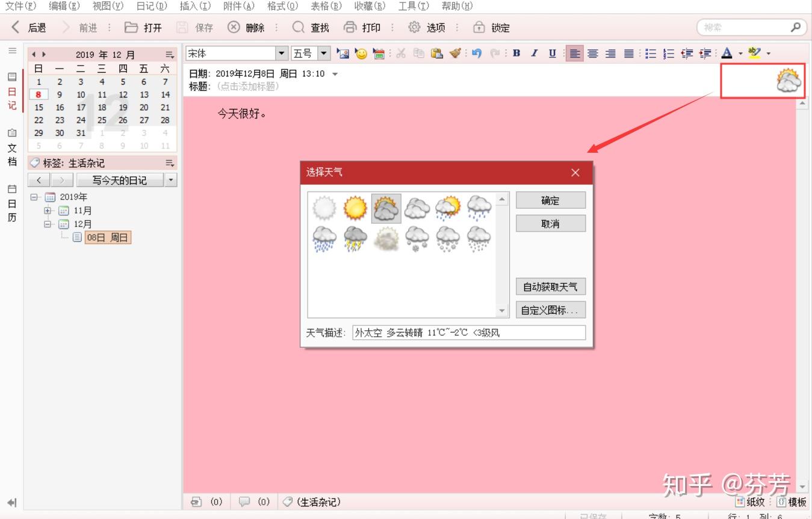Screen dimensions: 812x519
Task: Click the undo arrow icon
Action: (476, 53)
